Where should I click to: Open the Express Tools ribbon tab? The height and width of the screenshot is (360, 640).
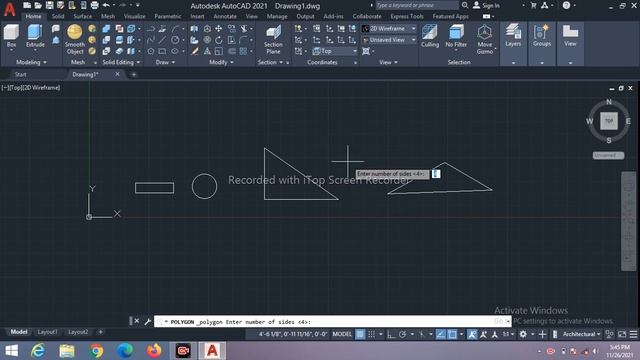tap(407, 16)
